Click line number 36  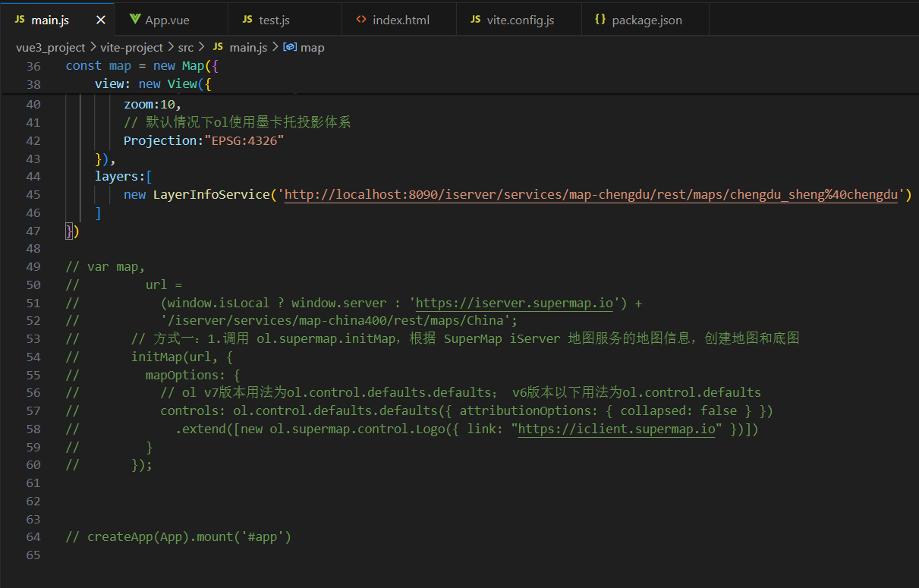tap(33, 66)
